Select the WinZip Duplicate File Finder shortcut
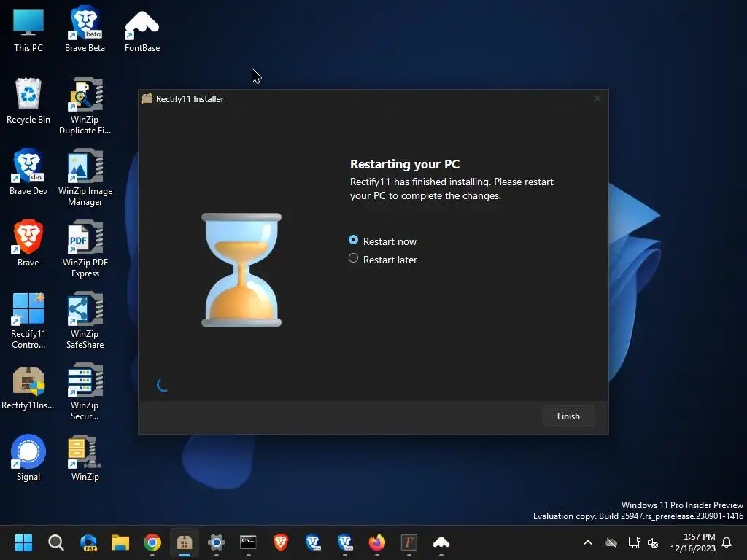 coord(85,106)
